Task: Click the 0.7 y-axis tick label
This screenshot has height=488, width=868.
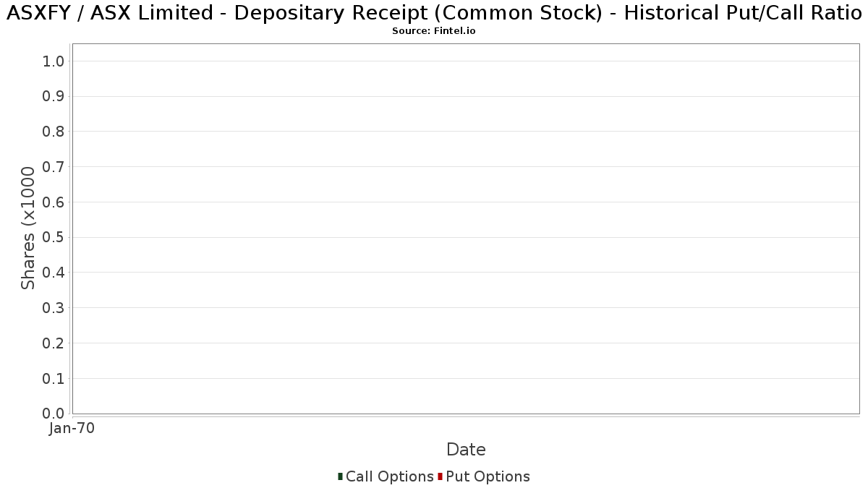Action: [x=54, y=167]
